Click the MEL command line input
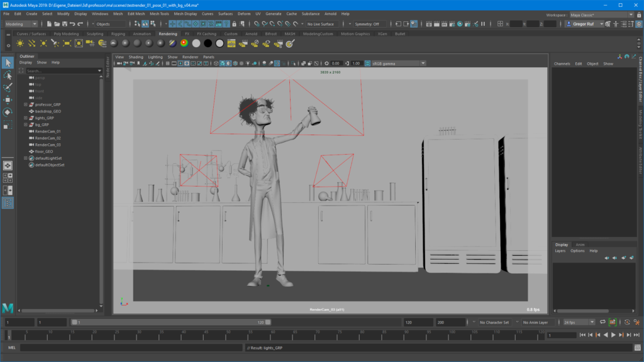This screenshot has height=362, width=644. click(x=131, y=348)
